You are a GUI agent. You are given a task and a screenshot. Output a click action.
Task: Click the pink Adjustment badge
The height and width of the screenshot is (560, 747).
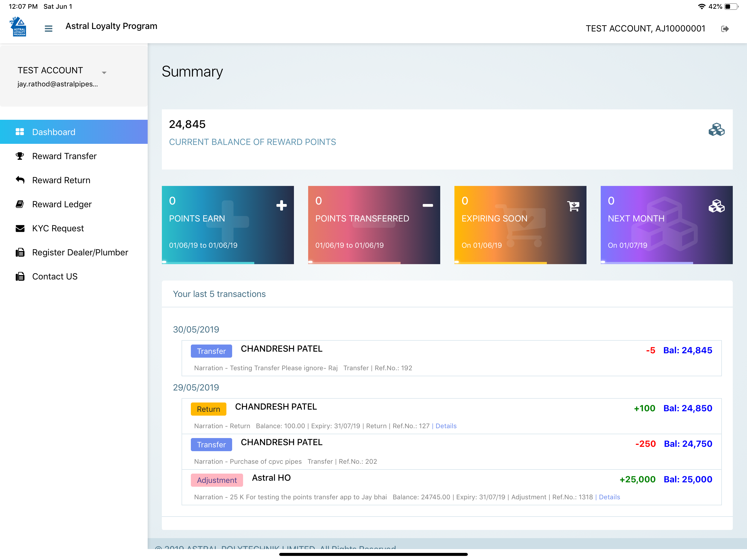(x=217, y=480)
